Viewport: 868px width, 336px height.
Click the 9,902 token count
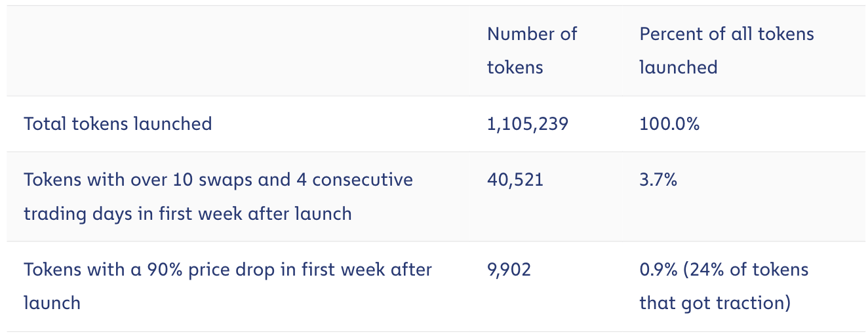[509, 270]
